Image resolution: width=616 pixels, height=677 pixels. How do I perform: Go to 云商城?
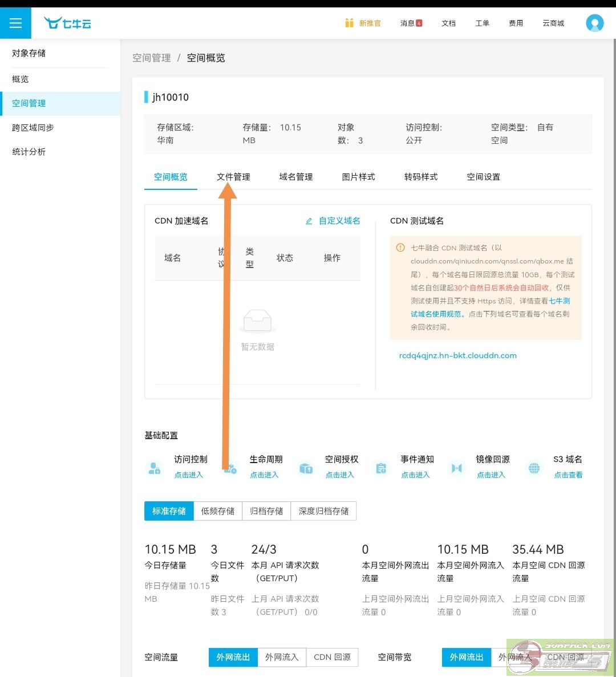[x=553, y=23]
